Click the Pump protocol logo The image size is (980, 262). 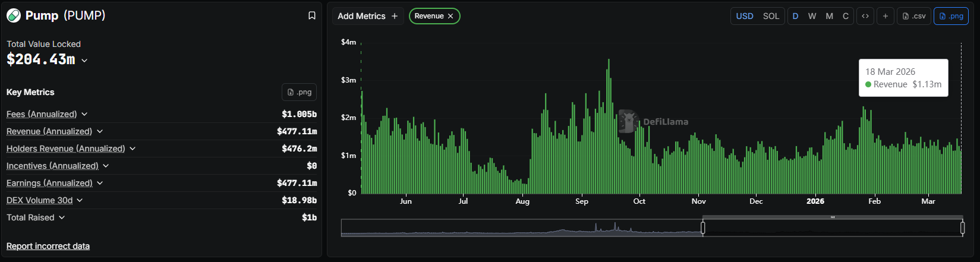point(14,15)
